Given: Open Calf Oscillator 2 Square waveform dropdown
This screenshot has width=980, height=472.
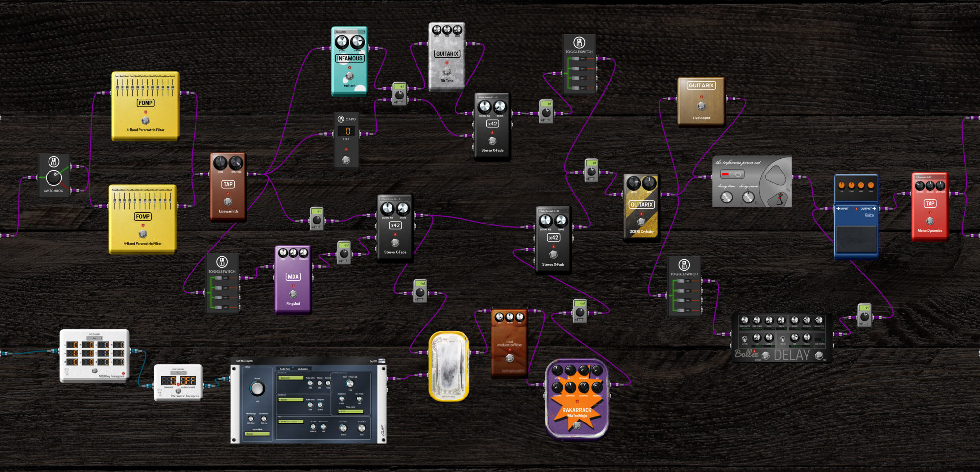Looking at the screenshot, I should point(291,400).
